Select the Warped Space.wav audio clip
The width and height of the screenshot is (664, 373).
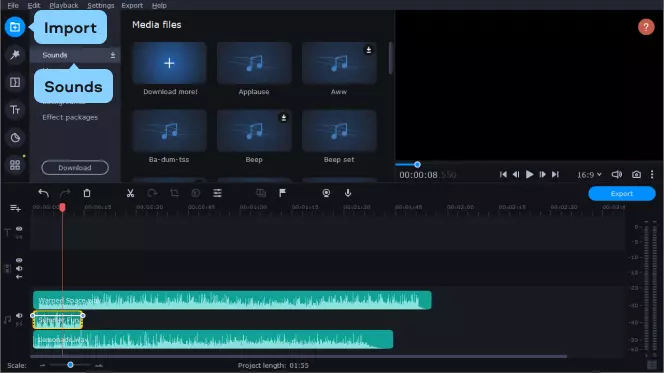[x=232, y=300]
